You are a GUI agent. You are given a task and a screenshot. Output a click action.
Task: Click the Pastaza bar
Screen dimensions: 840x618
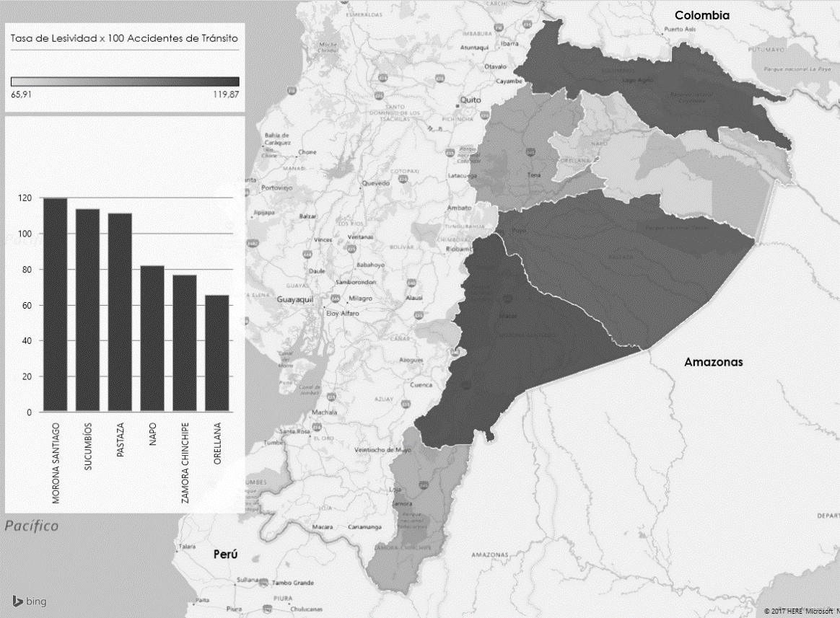click(120, 312)
